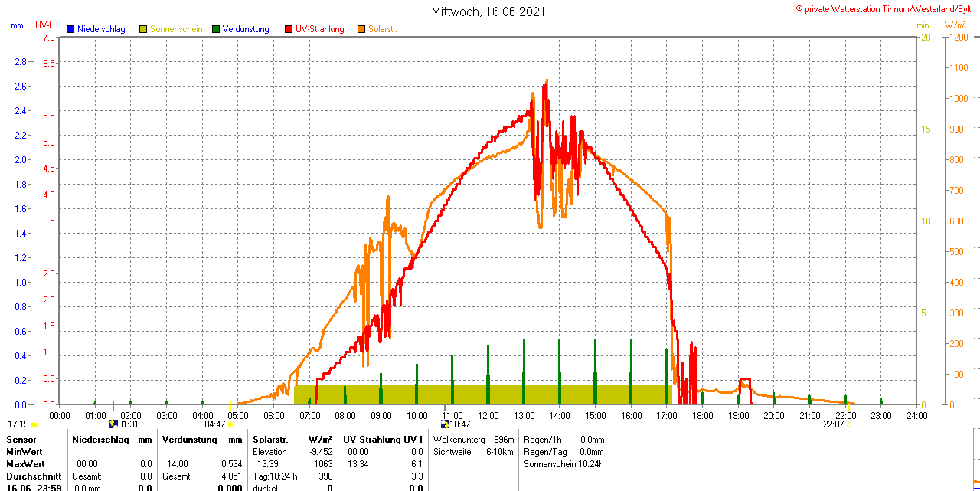Click the 18:00 time axis label
Viewport: 980px width, 491px height.
coord(702,415)
